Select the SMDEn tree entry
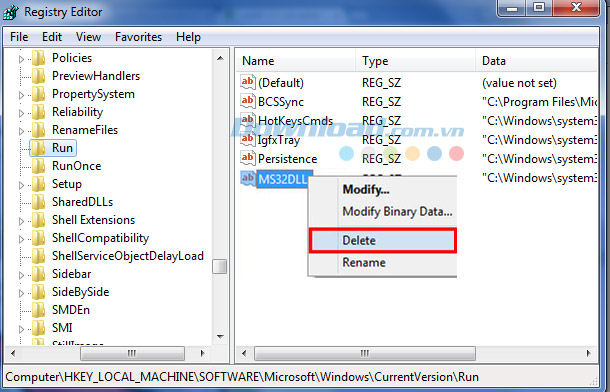 pyautogui.click(x=71, y=310)
